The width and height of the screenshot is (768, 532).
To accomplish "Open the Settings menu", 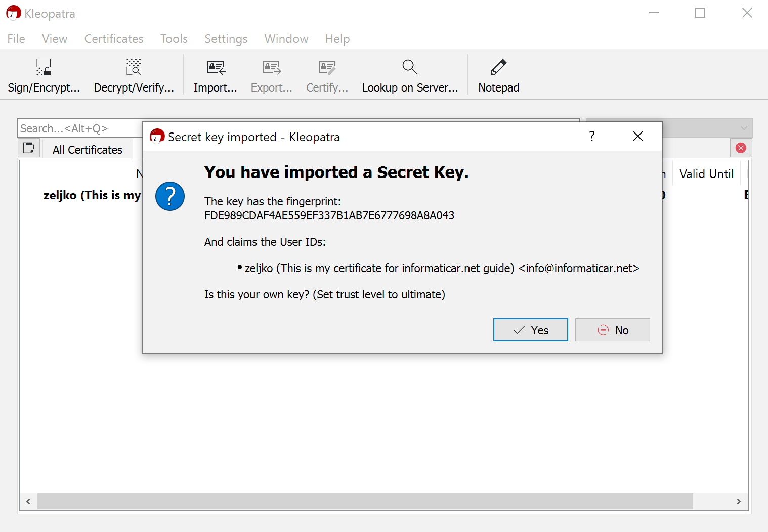I will pos(226,39).
